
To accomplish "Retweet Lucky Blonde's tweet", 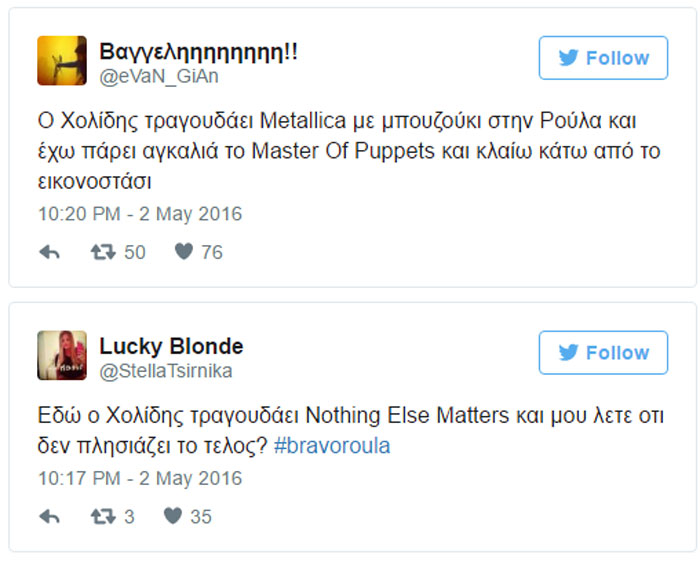I will click(103, 517).
